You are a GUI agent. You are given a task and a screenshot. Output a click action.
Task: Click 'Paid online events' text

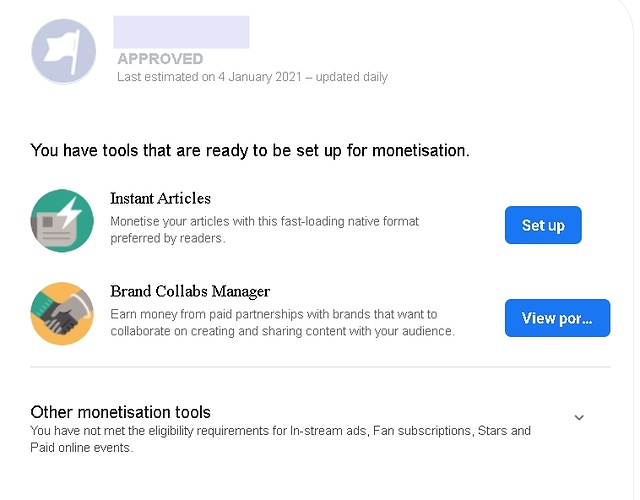pos(80,448)
